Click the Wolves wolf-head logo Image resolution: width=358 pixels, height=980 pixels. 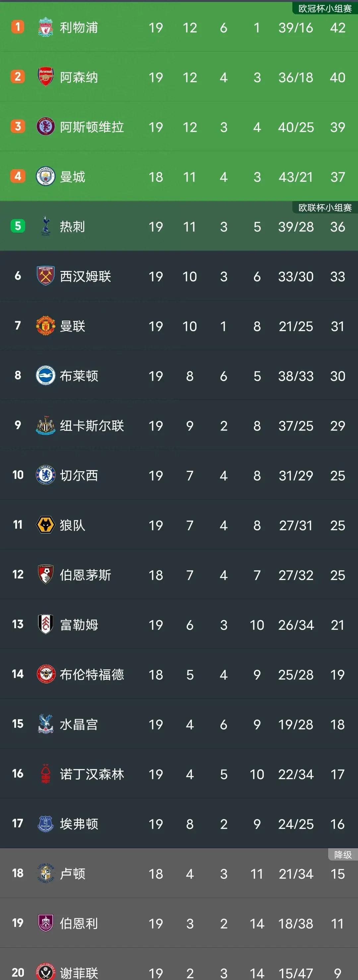click(45, 525)
